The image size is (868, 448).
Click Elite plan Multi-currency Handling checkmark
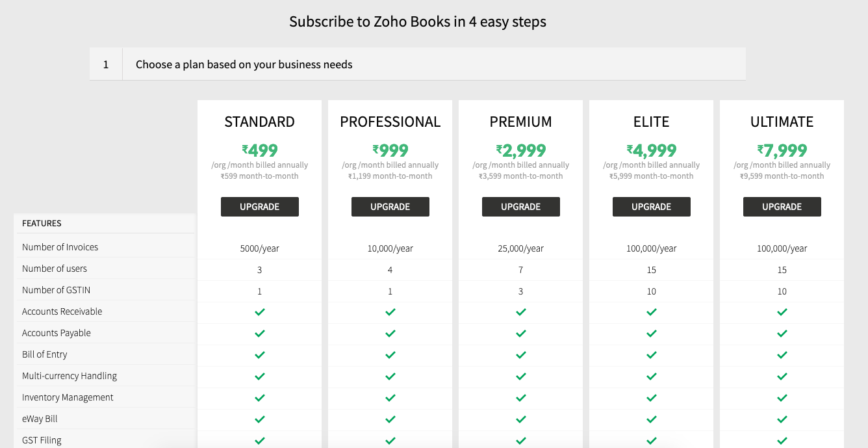tap(652, 376)
